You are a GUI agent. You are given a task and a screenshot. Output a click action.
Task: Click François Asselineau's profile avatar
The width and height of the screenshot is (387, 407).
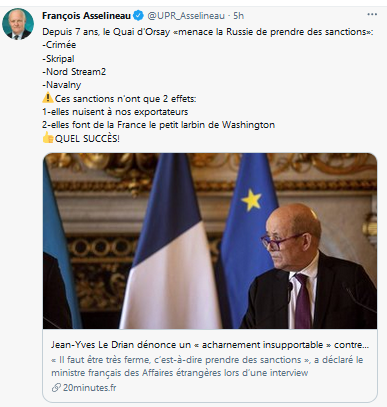pos(18,24)
